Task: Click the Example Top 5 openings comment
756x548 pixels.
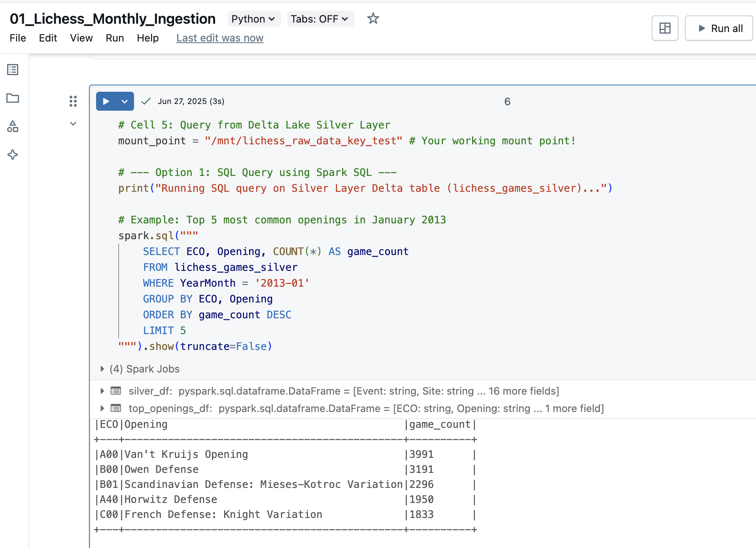Action: click(282, 220)
